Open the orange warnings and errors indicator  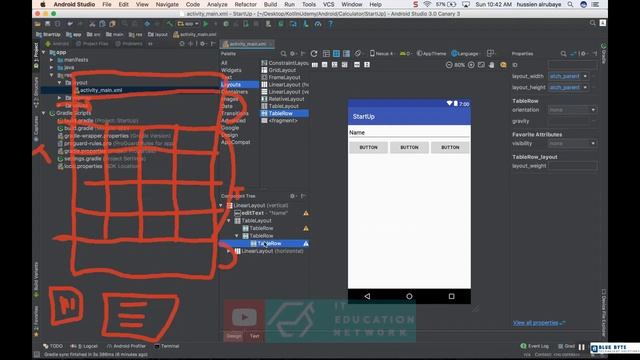click(x=503, y=65)
